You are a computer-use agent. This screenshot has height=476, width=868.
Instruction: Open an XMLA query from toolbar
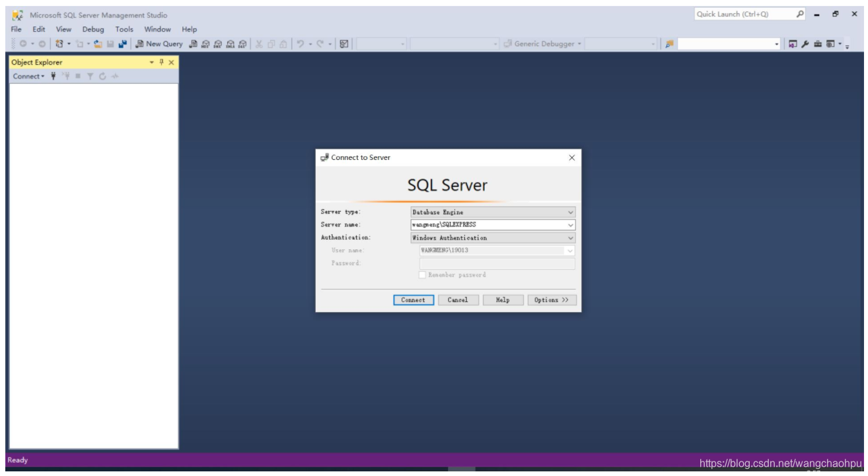tap(229, 44)
